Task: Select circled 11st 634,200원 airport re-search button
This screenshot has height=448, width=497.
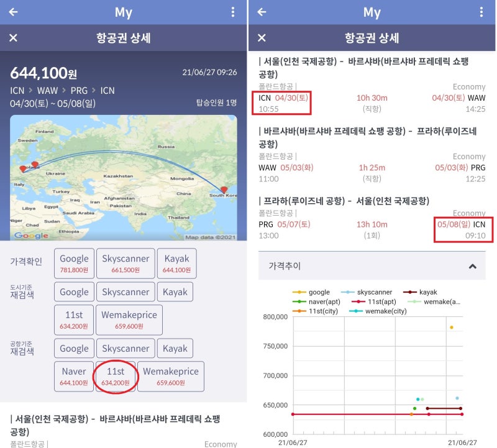Action: tap(116, 377)
